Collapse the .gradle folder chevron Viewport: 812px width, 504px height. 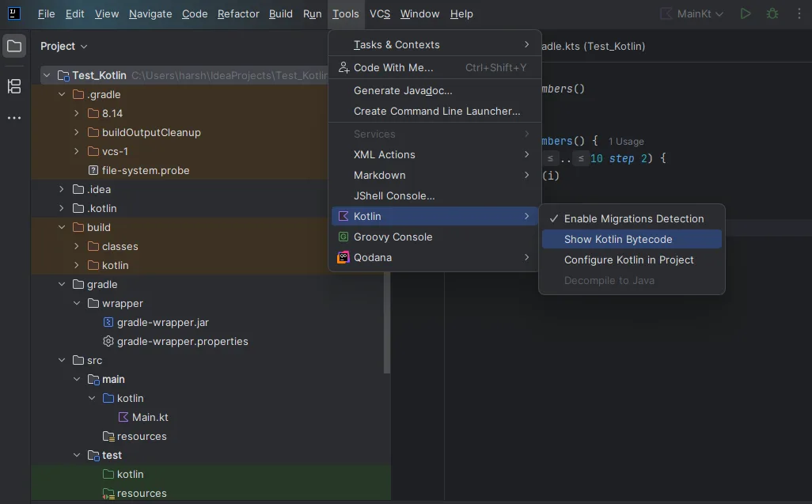62,94
